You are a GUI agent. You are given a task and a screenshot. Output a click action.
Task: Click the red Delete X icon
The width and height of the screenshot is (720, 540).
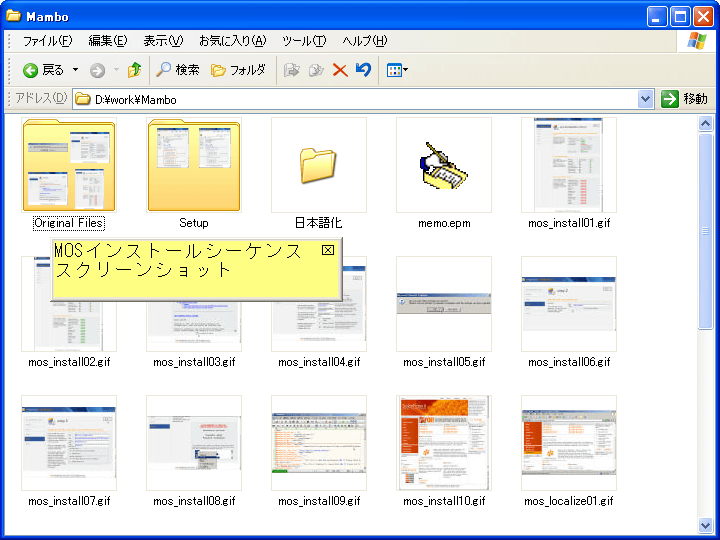pyautogui.click(x=340, y=70)
